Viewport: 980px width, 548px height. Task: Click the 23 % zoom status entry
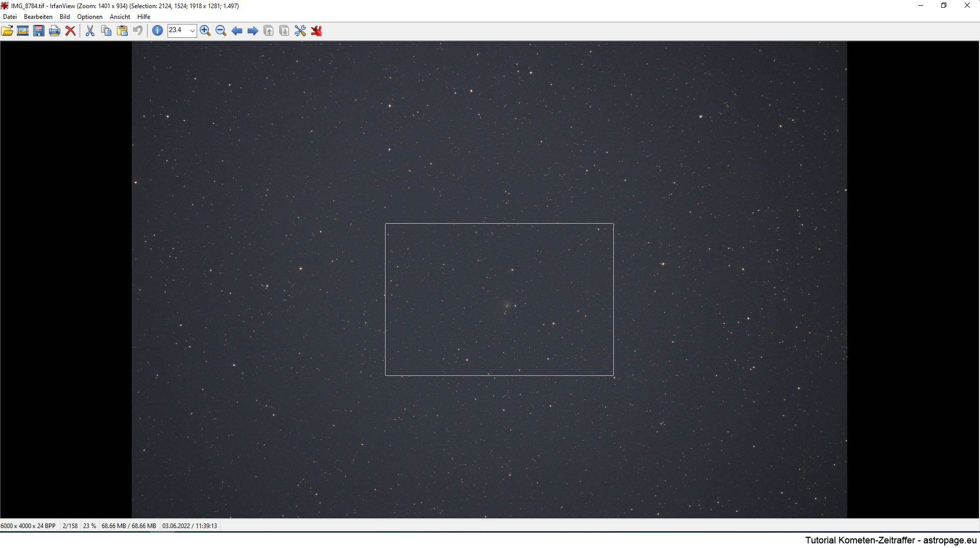[89, 526]
